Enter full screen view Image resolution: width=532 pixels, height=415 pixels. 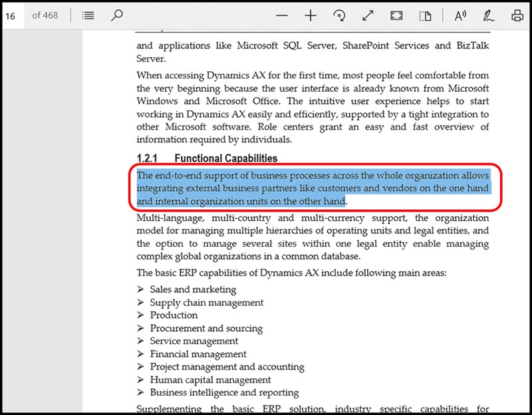pos(396,15)
